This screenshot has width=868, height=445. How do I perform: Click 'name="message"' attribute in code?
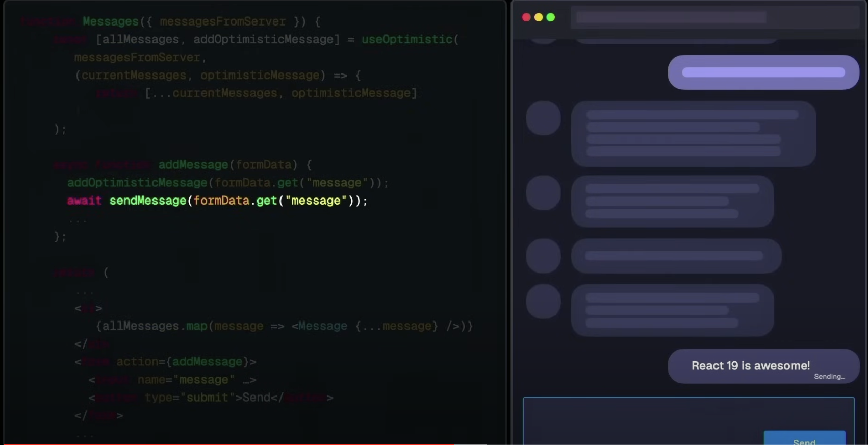[x=186, y=380]
